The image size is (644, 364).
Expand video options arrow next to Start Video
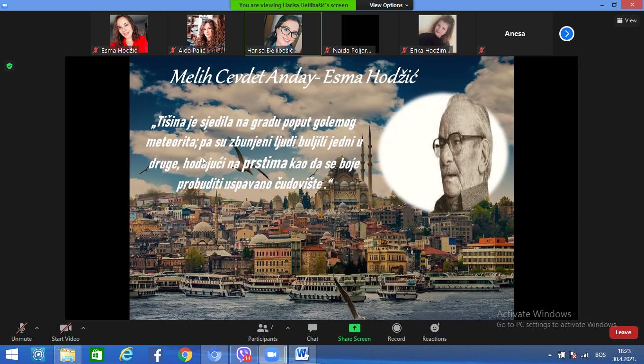(83, 328)
